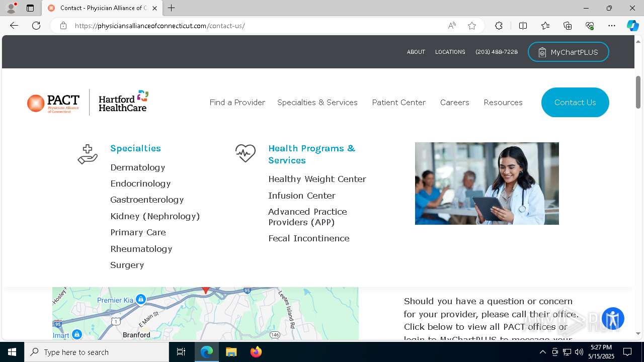Image resolution: width=644 pixels, height=362 pixels.
Task: Open browser Extensions puzzle icon
Action: point(499,26)
